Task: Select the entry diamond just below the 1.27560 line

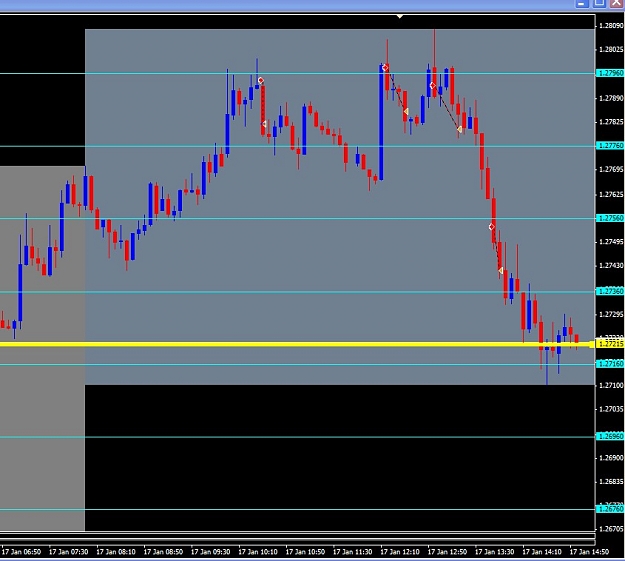Action: pos(491,227)
